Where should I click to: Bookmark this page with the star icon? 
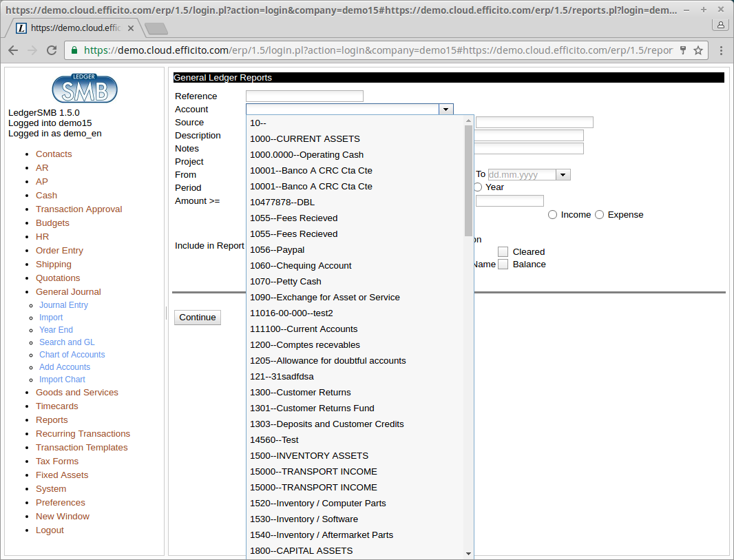coord(698,50)
